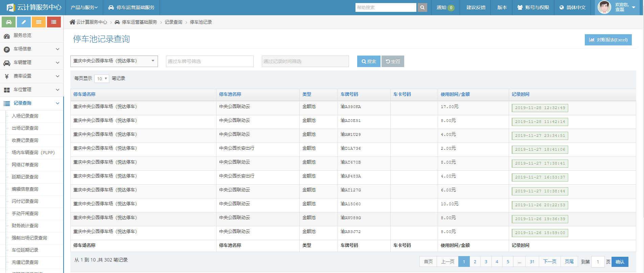Click the 搜索 search button
Screen dimensions: 644x273
(x=369, y=61)
